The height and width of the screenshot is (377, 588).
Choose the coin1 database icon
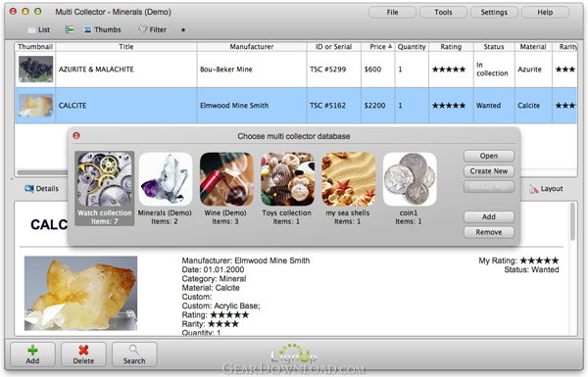[x=410, y=179]
